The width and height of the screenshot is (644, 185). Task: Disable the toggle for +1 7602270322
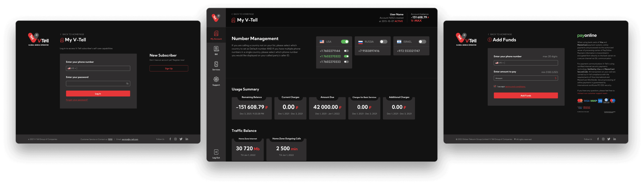[x=346, y=56]
